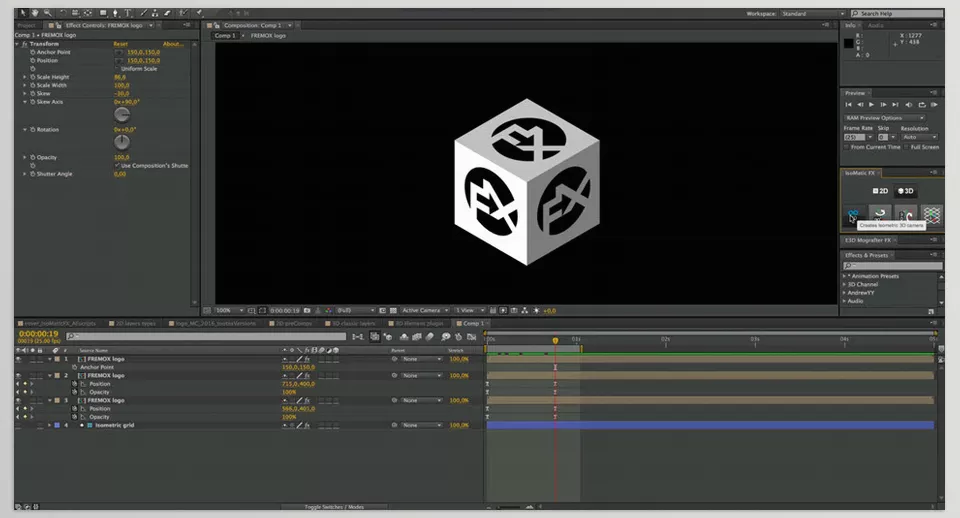Click the second IsoMatic FX rotate icon
960x518 pixels.
tap(880, 214)
